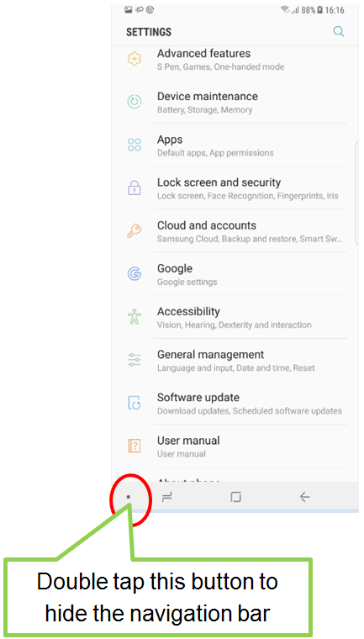The height and width of the screenshot is (639, 364).
Task: Tap the General management sliders icon
Action: (135, 360)
